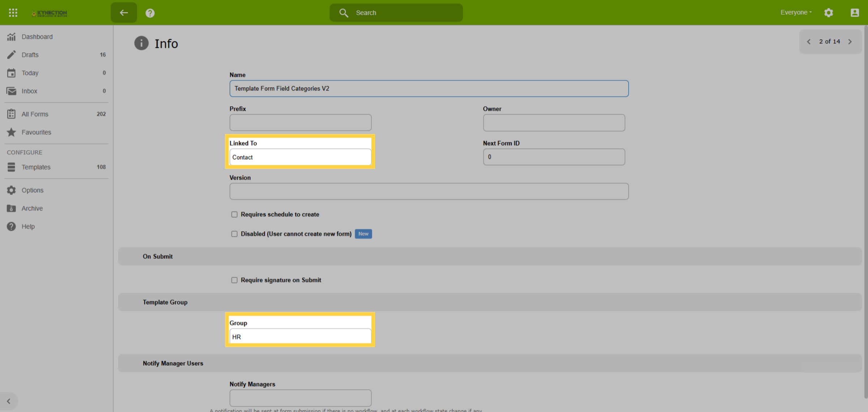
Task: Click the search magnifier icon
Action: [344, 13]
